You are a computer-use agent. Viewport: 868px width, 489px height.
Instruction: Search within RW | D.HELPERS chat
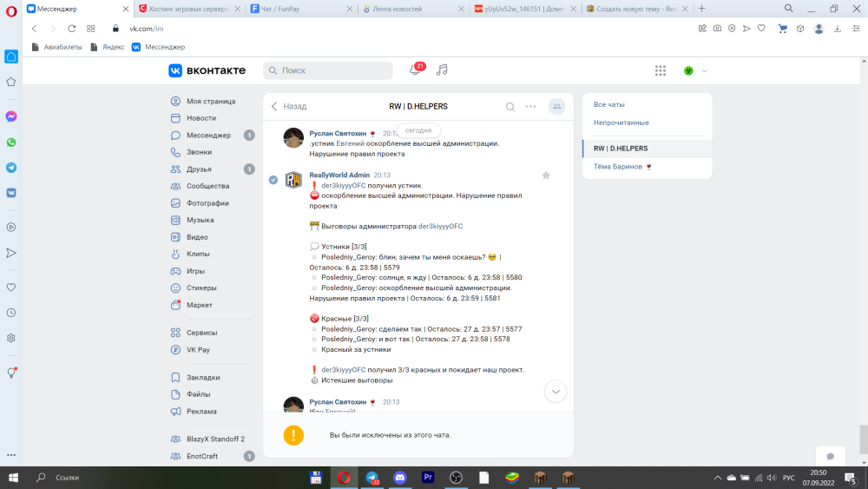coord(510,107)
